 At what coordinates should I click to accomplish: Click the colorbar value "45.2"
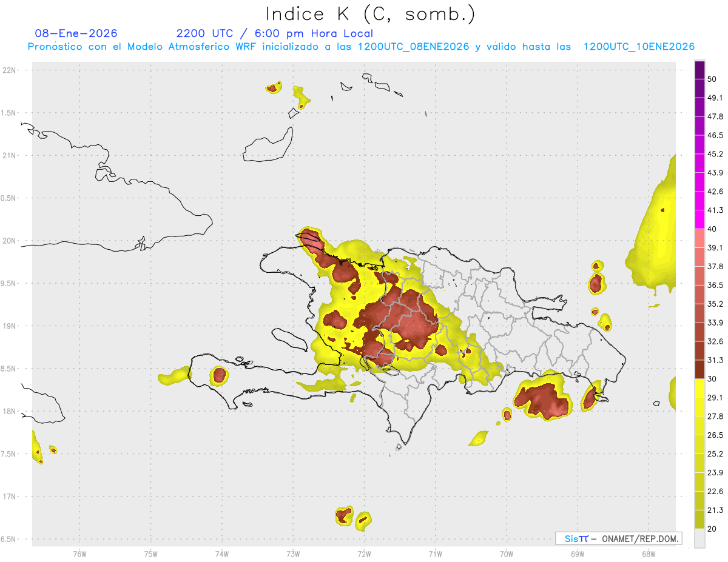pyautogui.click(x=715, y=154)
